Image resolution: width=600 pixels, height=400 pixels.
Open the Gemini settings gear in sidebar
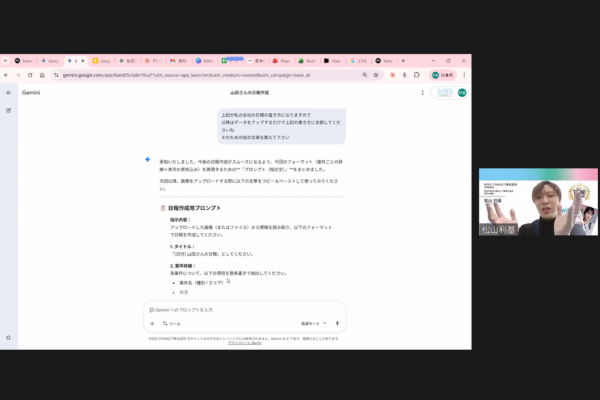8,337
